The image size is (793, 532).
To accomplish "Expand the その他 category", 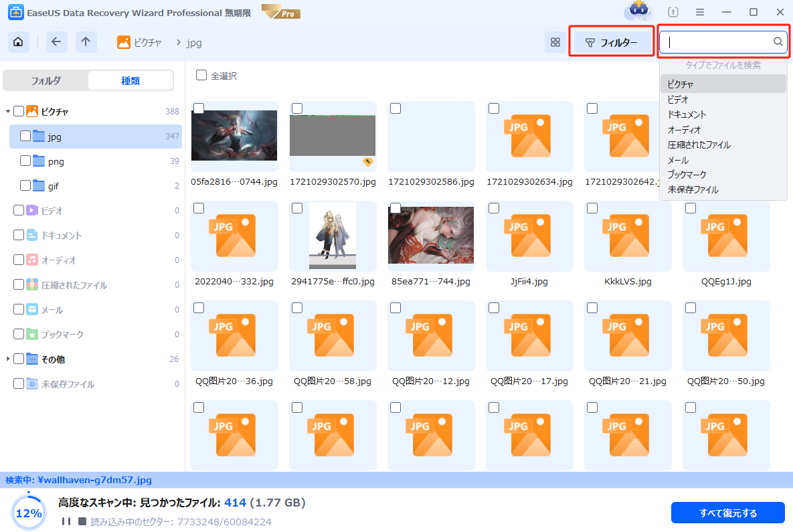I will 8,359.
